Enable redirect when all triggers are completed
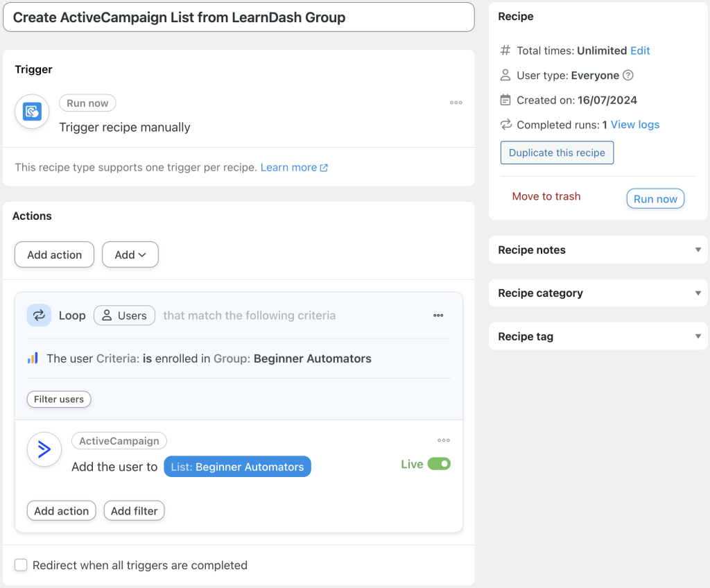710x588 pixels. 21,565
